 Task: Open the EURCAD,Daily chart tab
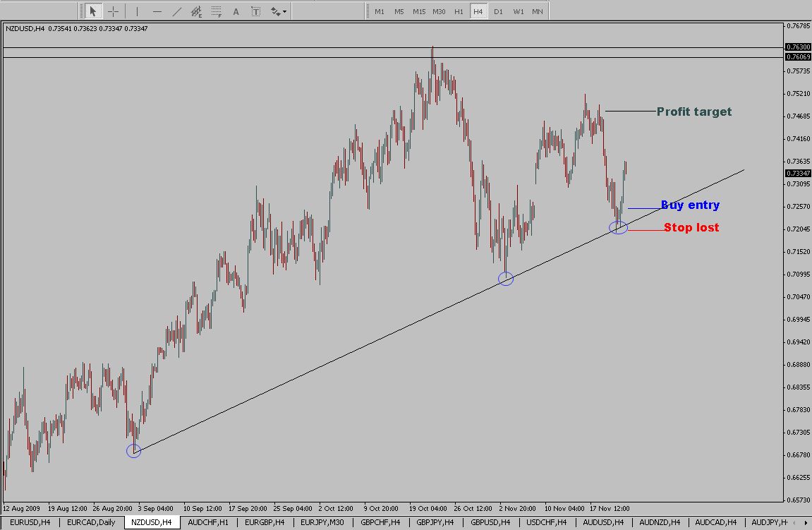tap(92, 522)
